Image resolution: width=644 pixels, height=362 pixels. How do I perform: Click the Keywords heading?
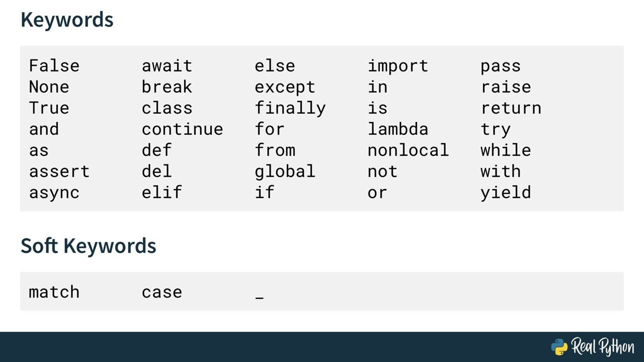67,20
